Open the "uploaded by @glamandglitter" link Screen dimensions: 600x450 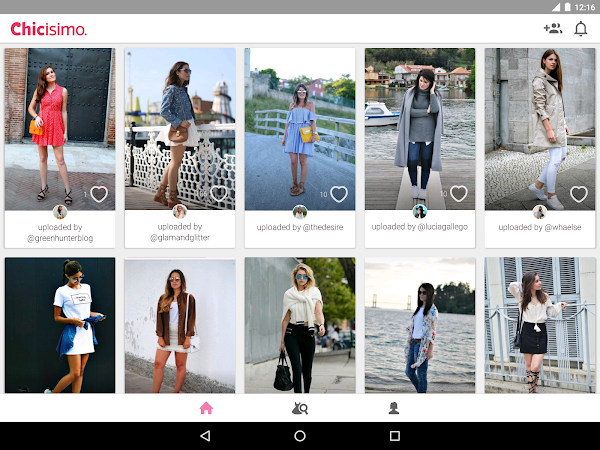(x=180, y=232)
